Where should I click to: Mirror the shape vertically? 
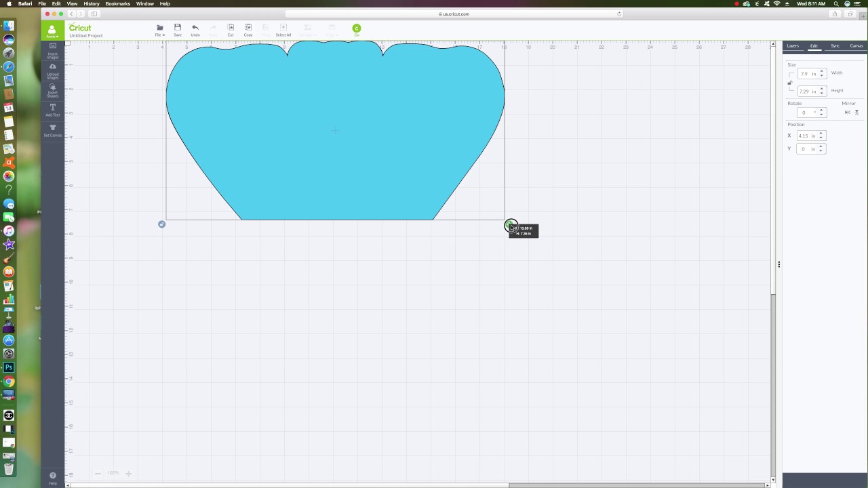click(x=856, y=113)
